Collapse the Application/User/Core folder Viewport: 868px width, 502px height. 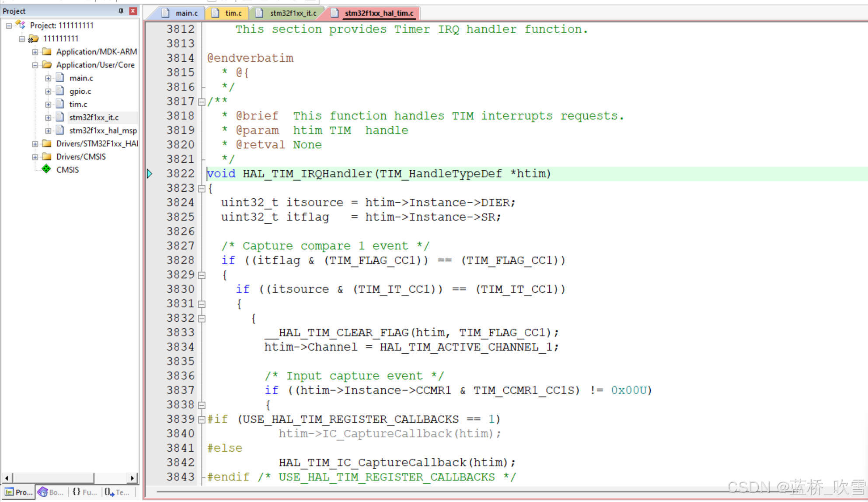35,65
